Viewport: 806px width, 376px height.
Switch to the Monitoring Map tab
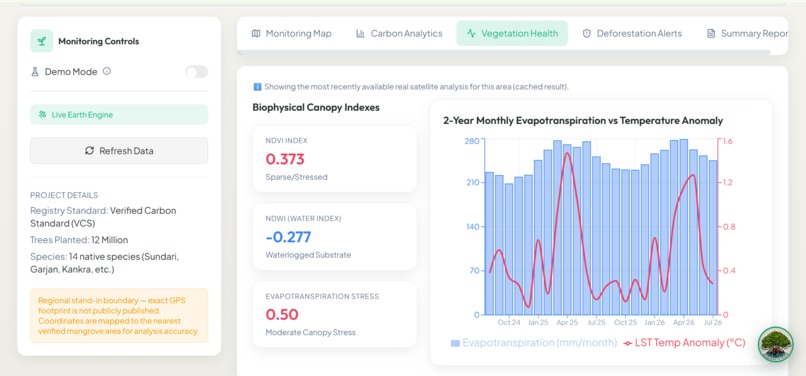(x=291, y=33)
